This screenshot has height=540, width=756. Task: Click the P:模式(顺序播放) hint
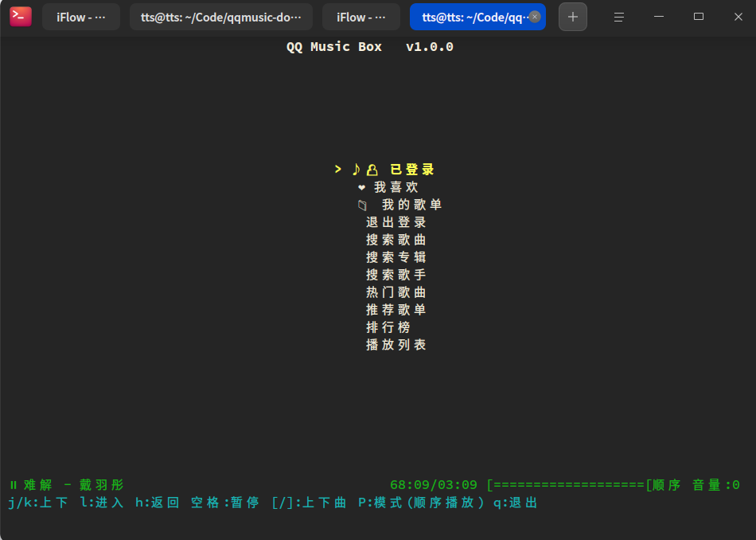pos(421,503)
